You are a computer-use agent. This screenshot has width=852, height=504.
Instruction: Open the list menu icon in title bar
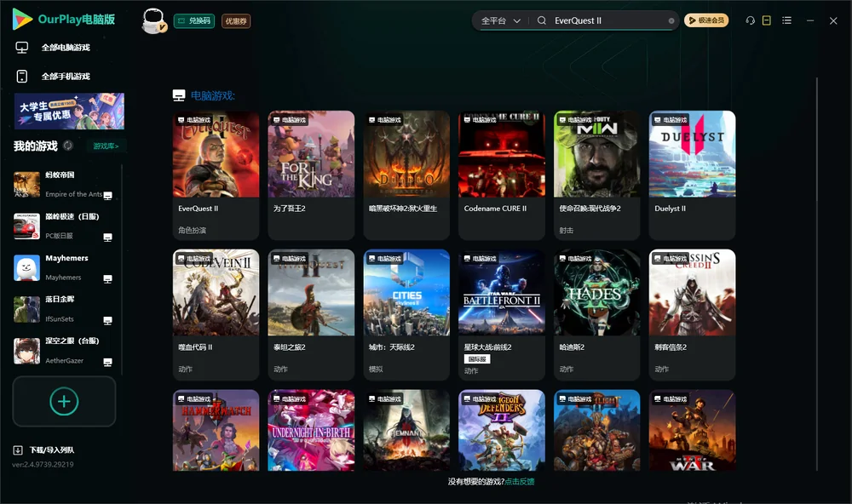tap(786, 20)
